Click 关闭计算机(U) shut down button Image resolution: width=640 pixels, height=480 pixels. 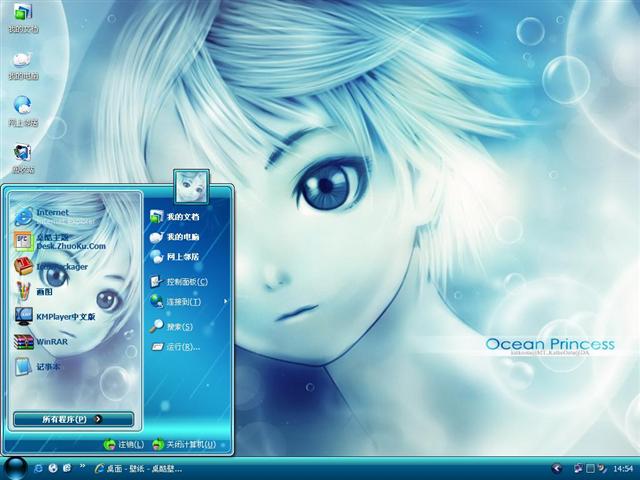(184, 444)
